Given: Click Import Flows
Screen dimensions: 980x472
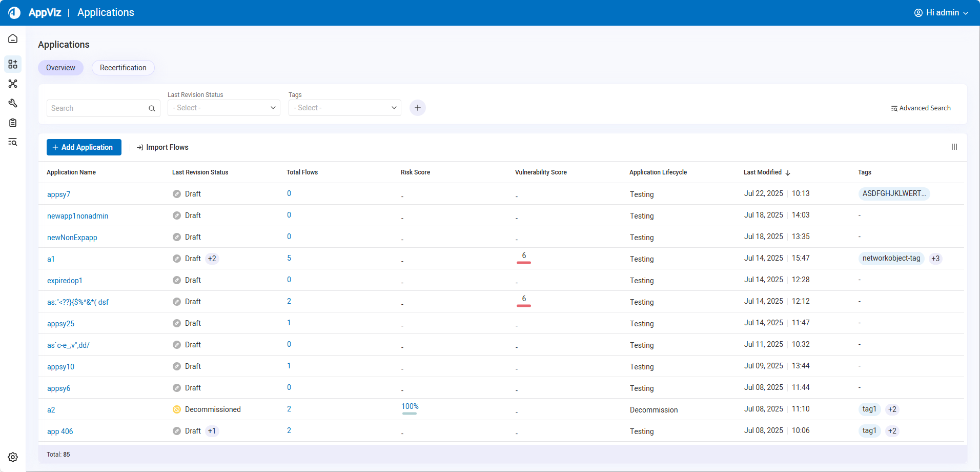Looking at the screenshot, I should pyautogui.click(x=163, y=147).
